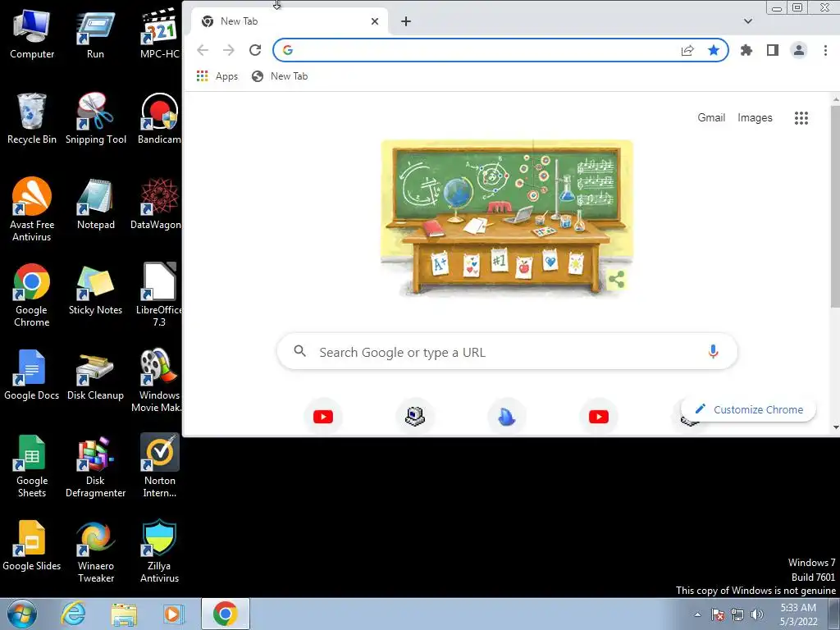Viewport: 840px width, 630px height.
Task: Open the tab search chevron
Action: click(x=748, y=21)
